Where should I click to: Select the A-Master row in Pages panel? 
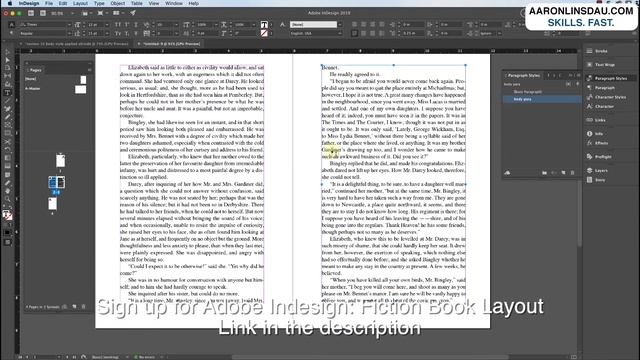pos(56,89)
